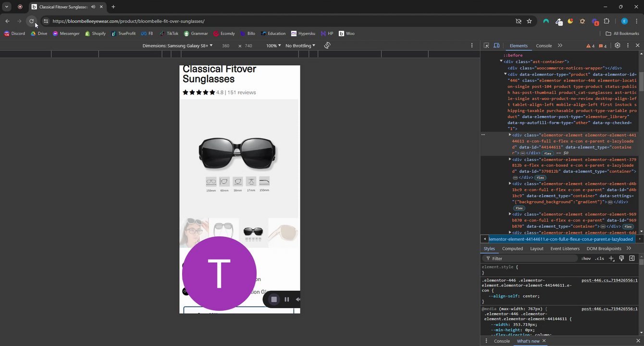Image resolution: width=644 pixels, height=346 pixels.
Task: Open the Chrome three-dot menu
Action: [x=637, y=21]
